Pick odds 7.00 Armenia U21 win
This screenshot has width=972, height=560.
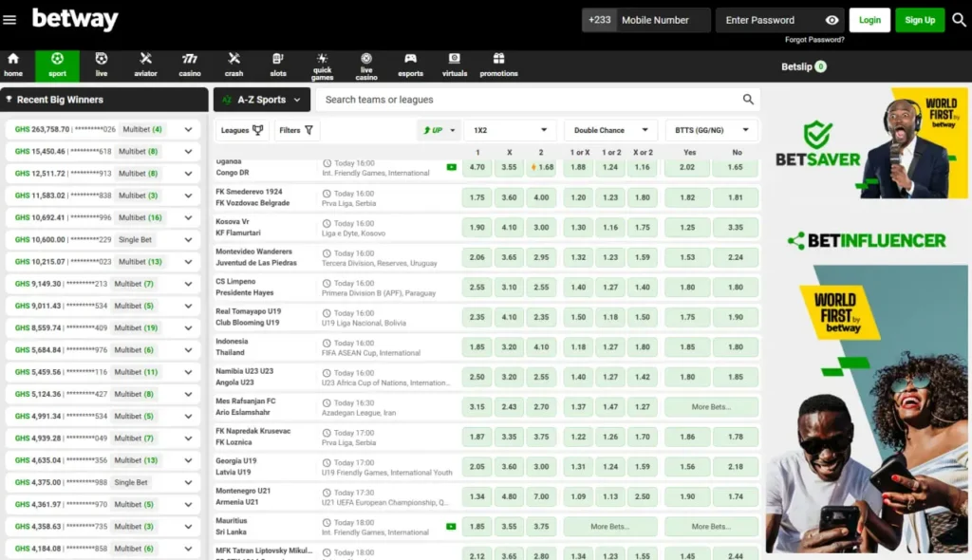(x=541, y=496)
